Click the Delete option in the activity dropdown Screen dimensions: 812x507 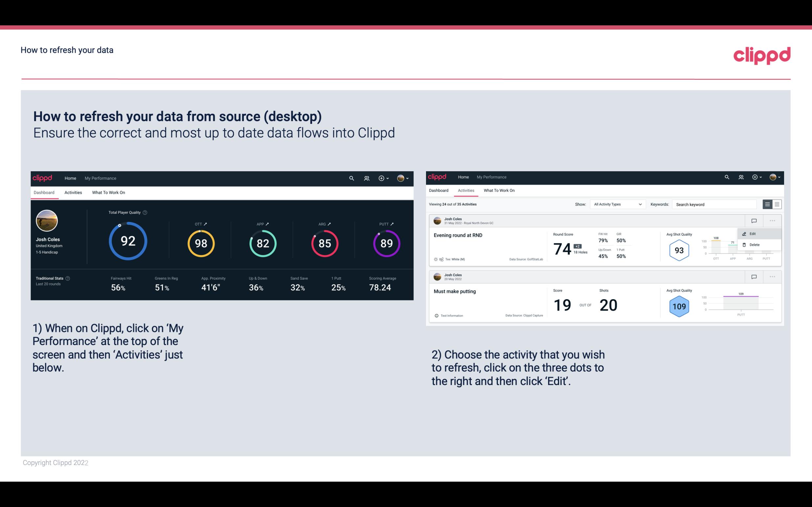coord(755,244)
